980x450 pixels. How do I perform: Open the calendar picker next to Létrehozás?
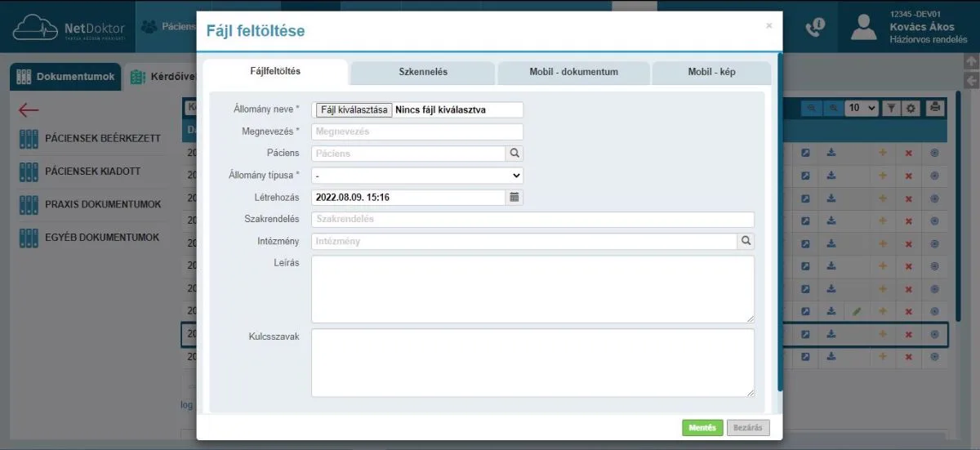click(x=515, y=197)
